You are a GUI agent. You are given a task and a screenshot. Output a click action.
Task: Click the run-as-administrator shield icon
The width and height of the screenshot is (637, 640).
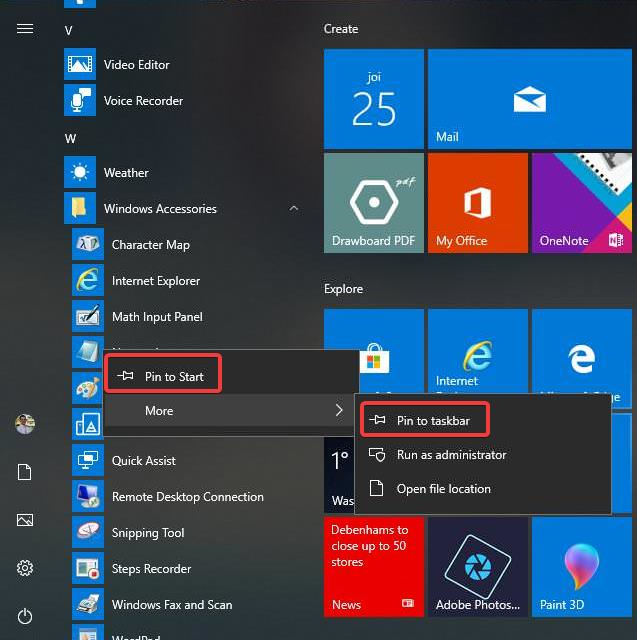(377, 454)
